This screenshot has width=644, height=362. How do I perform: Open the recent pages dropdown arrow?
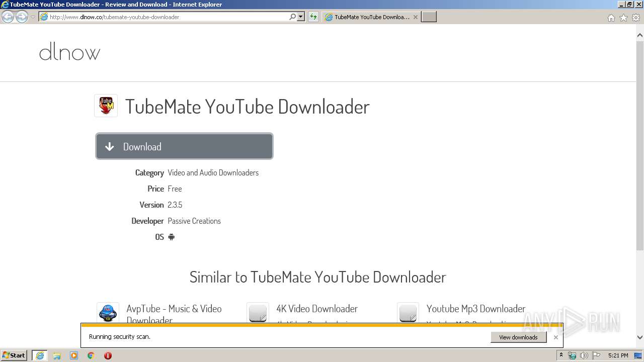tap(33, 17)
